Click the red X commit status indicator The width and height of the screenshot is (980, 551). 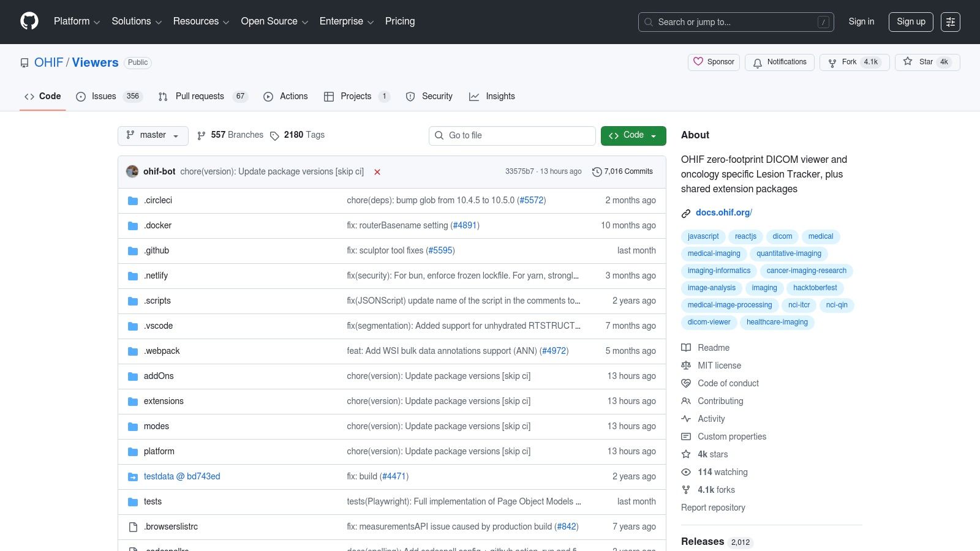(x=377, y=172)
